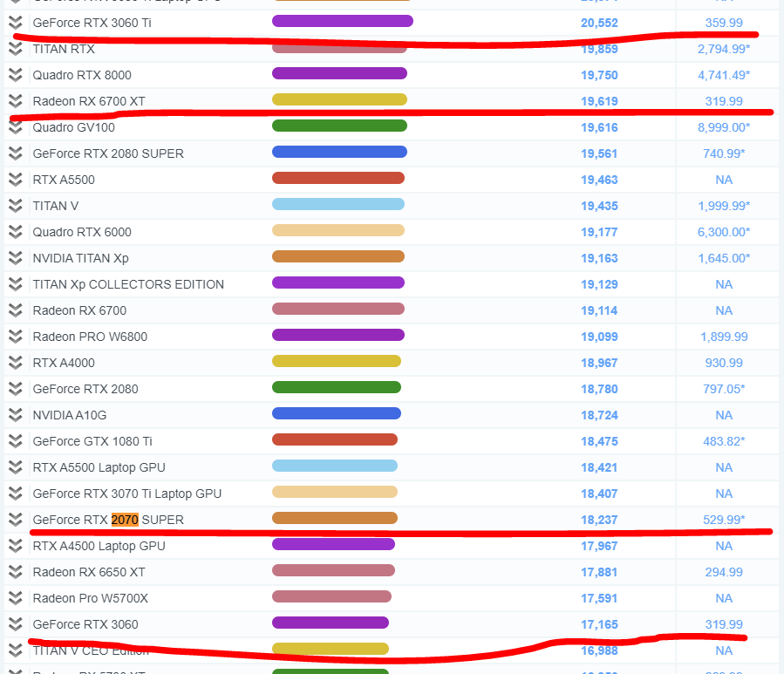Screen dimensions: 784x674
Task: Click the light blue RTX A5500 Laptop bar
Action: pos(335,466)
